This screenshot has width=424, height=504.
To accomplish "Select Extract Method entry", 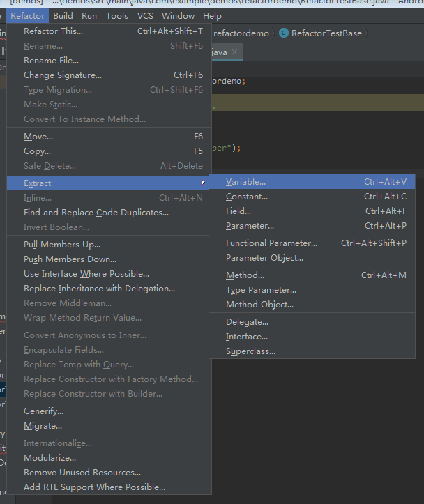I will pos(245,275).
